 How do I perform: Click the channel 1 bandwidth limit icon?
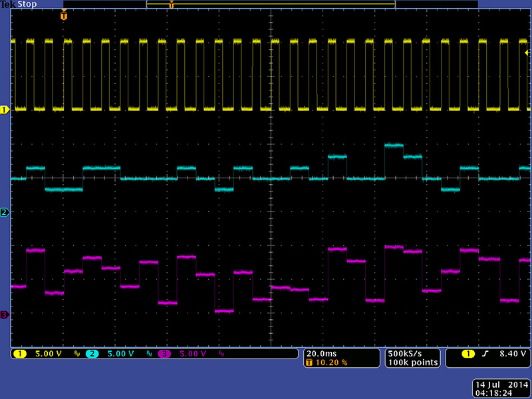(x=77, y=354)
